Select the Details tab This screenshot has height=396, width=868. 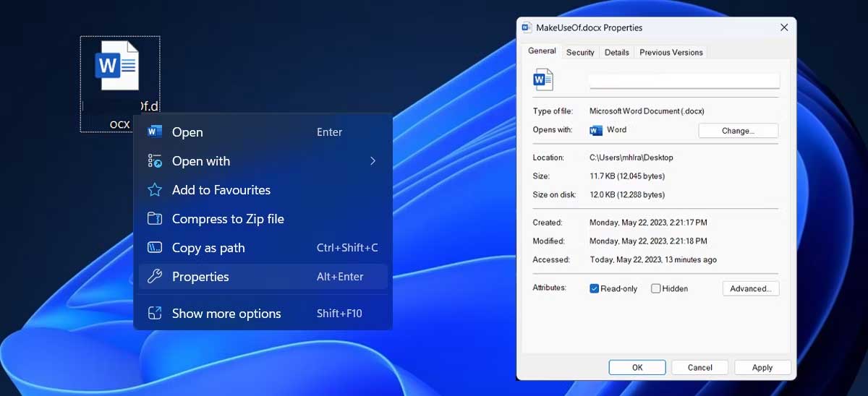(616, 52)
